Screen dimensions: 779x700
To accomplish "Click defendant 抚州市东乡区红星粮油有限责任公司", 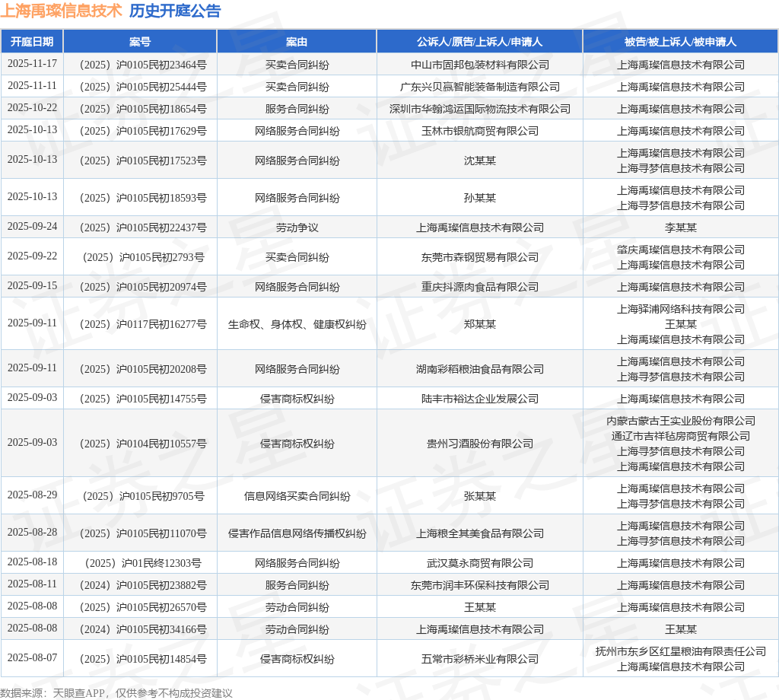I will tap(681, 651).
